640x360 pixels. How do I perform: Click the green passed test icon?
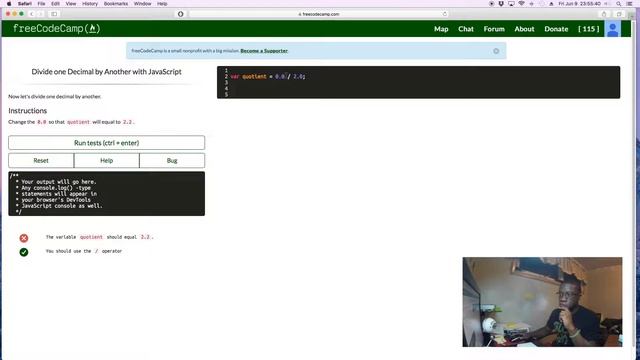[24, 252]
